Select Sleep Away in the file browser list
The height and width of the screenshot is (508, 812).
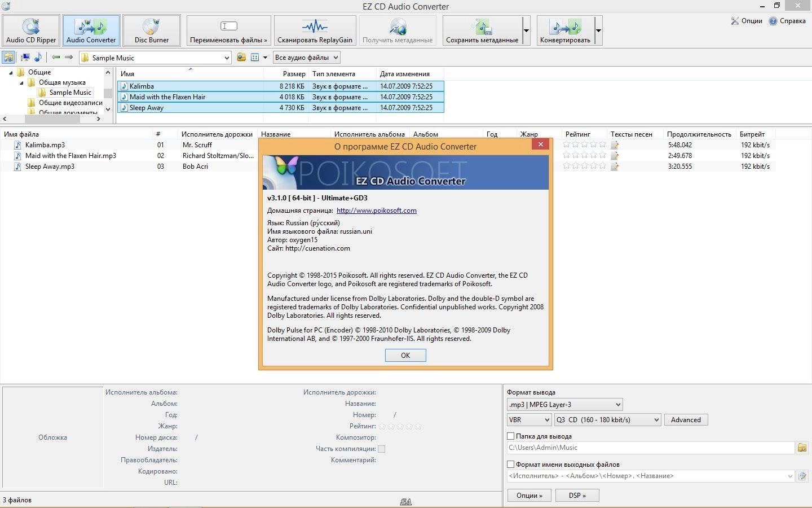point(281,108)
